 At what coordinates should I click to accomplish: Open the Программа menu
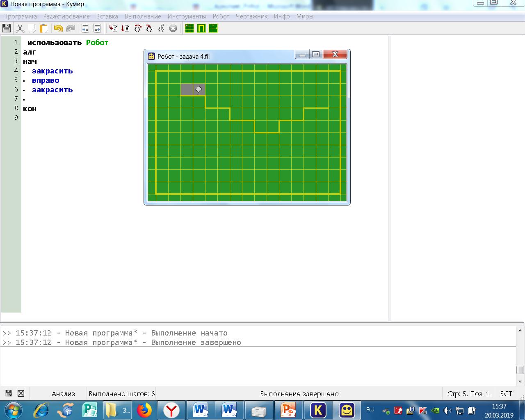(20, 16)
